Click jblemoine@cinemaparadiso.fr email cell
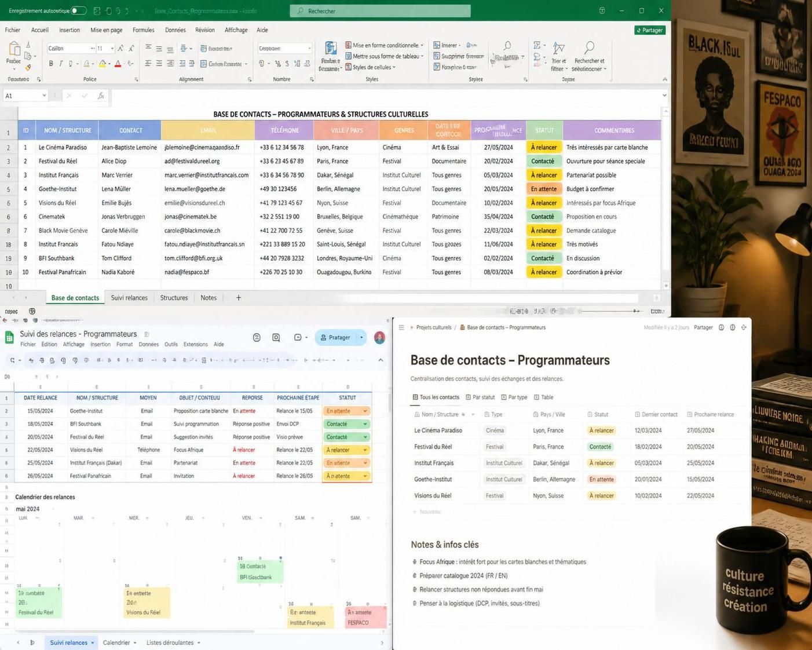 [x=207, y=148]
